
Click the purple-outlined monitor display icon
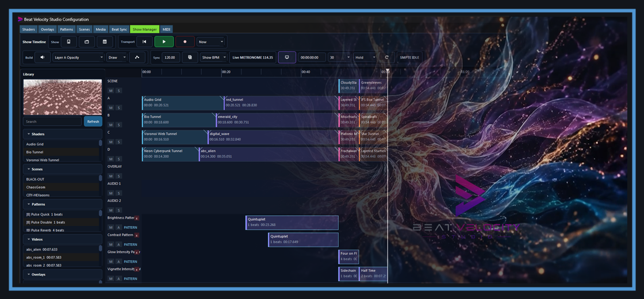(x=287, y=57)
